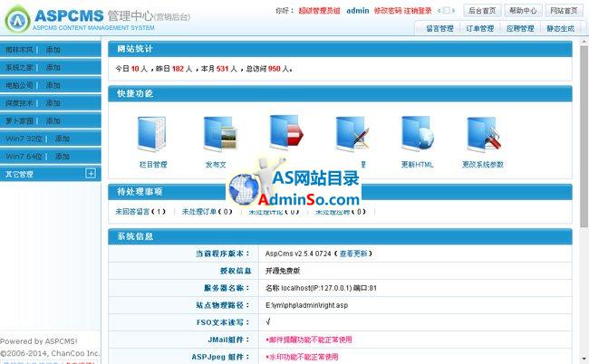Open the Win7 32位 sidebar category
Viewport: 589px width, 364px height.
click(x=24, y=139)
